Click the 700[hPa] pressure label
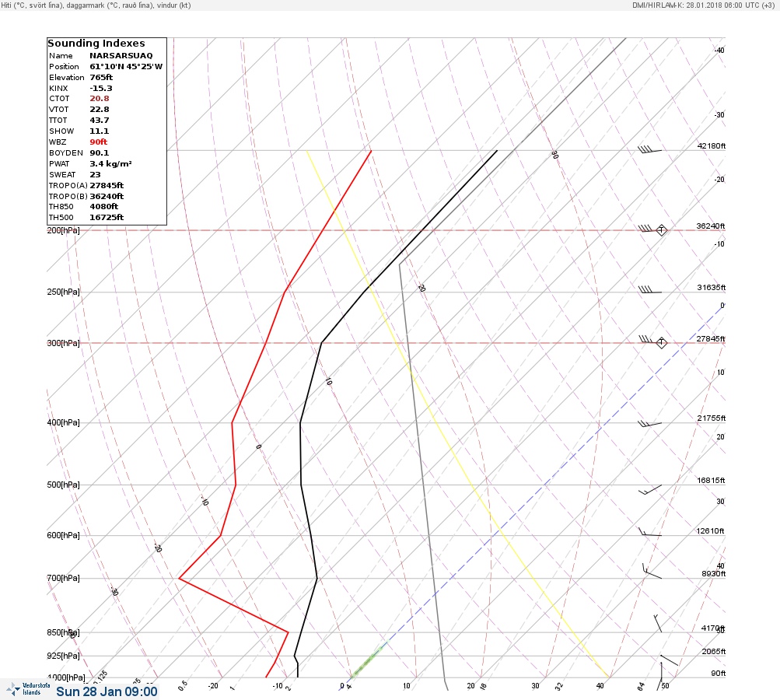The width and height of the screenshot is (780, 700). (x=63, y=578)
